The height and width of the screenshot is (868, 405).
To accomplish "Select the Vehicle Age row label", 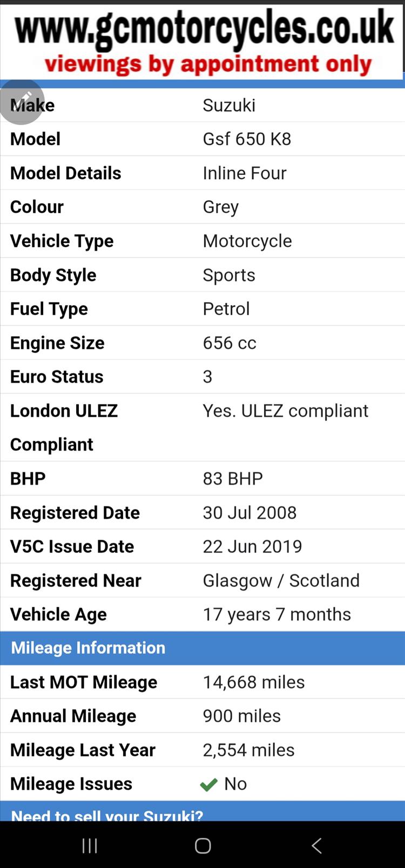I will pyautogui.click(x=58, y=615).
